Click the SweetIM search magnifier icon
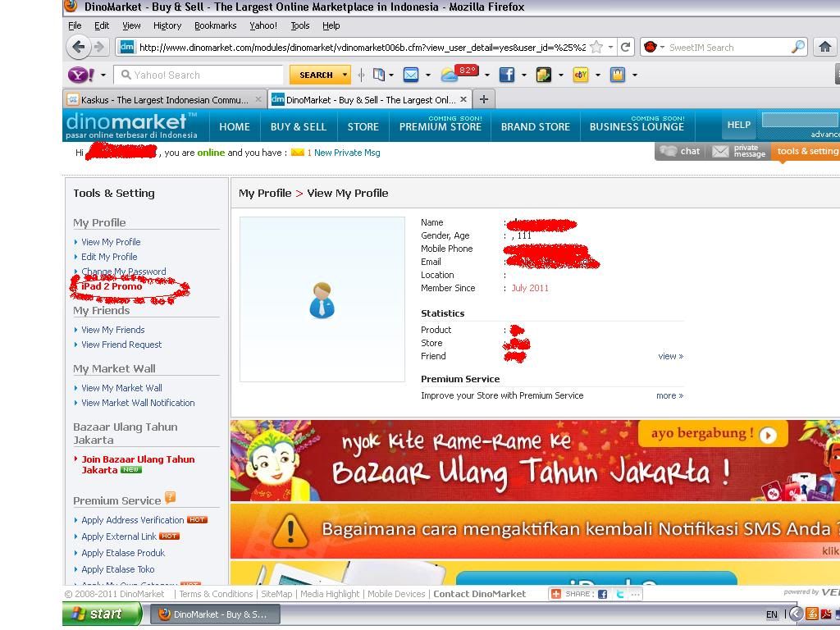Screen dimensions: 840x630 point(798,47)
